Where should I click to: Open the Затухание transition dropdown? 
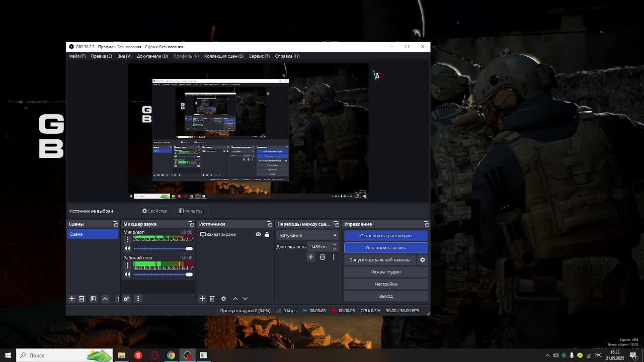pyautogui.click(x=307, y=235)
